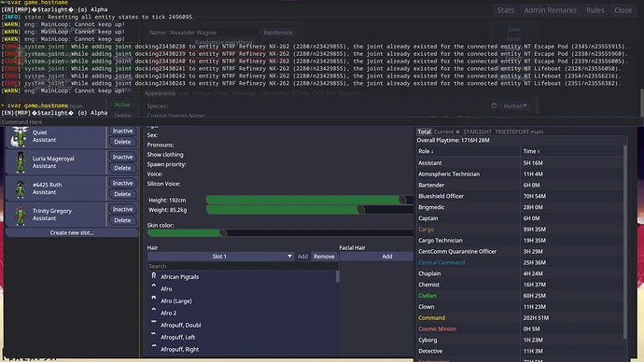The width and height of the screenshot is (644, 362).
Task: Adjust the Skin color slider handle
Action: click(223, 233)
